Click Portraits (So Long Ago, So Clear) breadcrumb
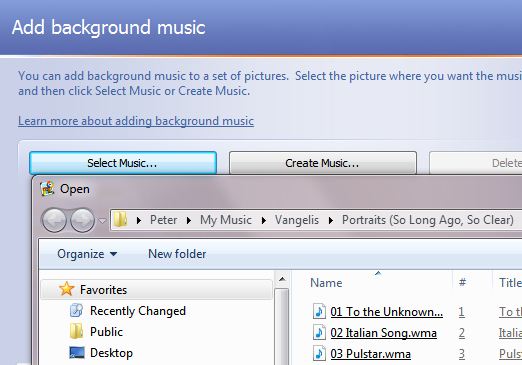Viewport: 522px width, 365px height. coord(428,220)
